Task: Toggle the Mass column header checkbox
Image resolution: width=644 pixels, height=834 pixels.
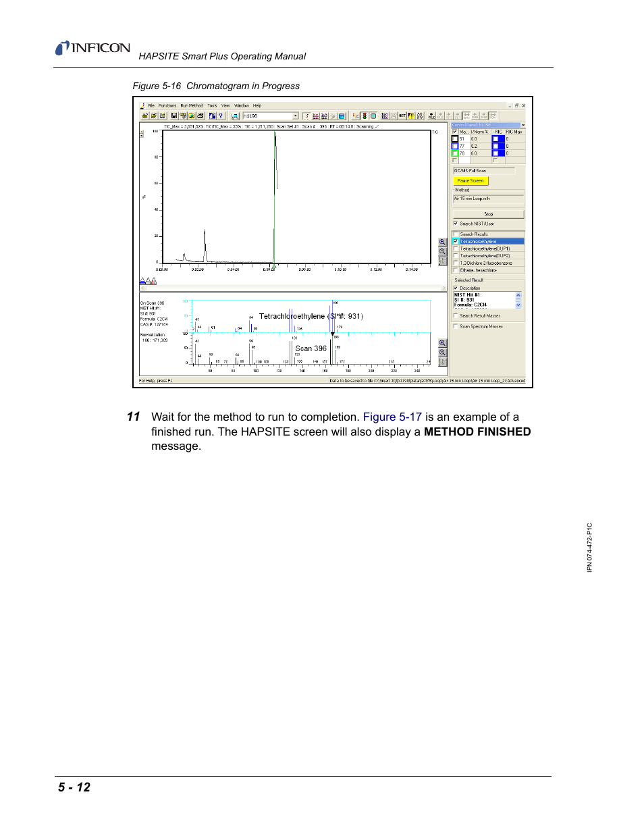Action: click(455, 132)
